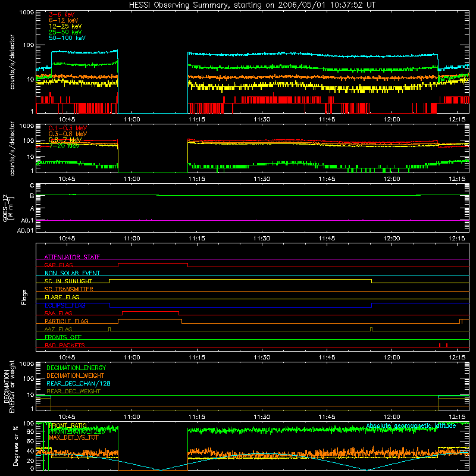Click the counts/s/detector label of keV panel
476x476 pixels.
point(12,62)
